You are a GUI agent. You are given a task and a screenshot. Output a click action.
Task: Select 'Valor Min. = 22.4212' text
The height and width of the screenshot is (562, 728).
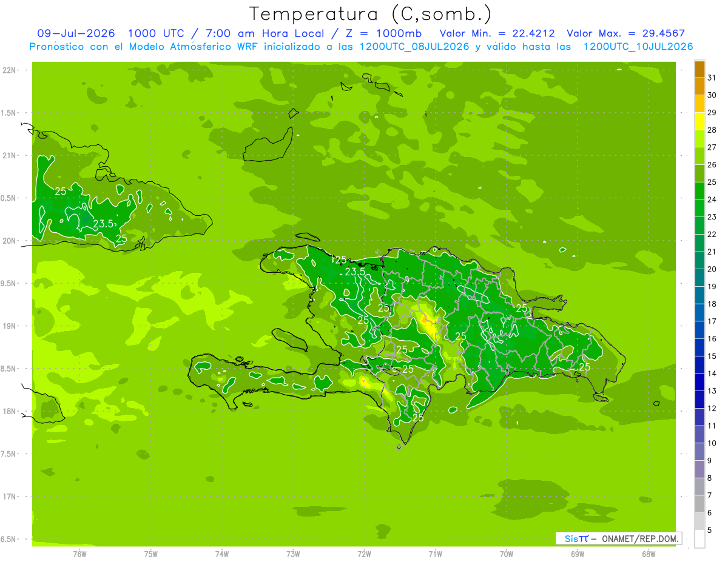pyautogui.click(x=497, y=33)
